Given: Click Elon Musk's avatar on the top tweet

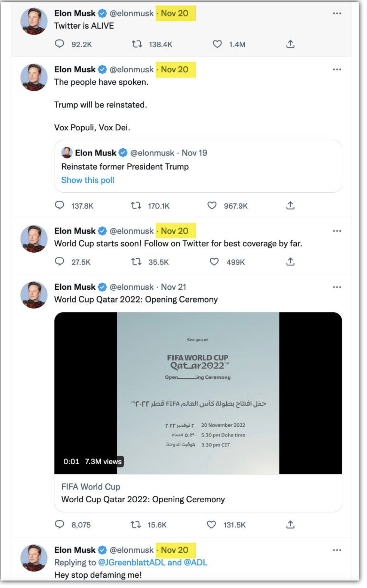Looking at the screenshot, I should pos(34,21).
